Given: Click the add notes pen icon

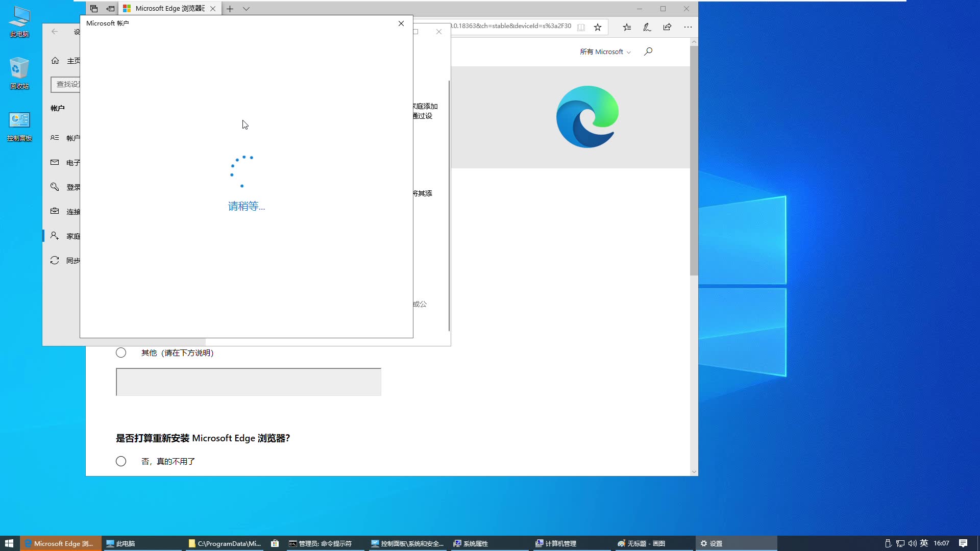Looking at the screenshot, I should [647, 28].
